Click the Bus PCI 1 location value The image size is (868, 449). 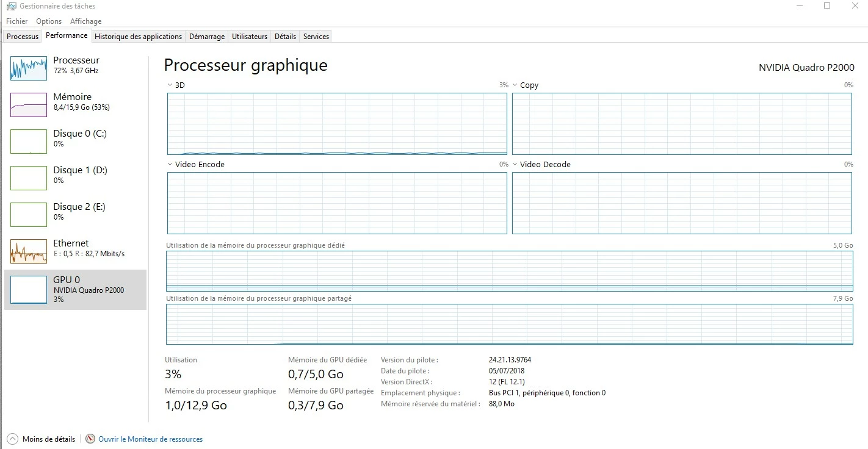[x=547, y=393]
